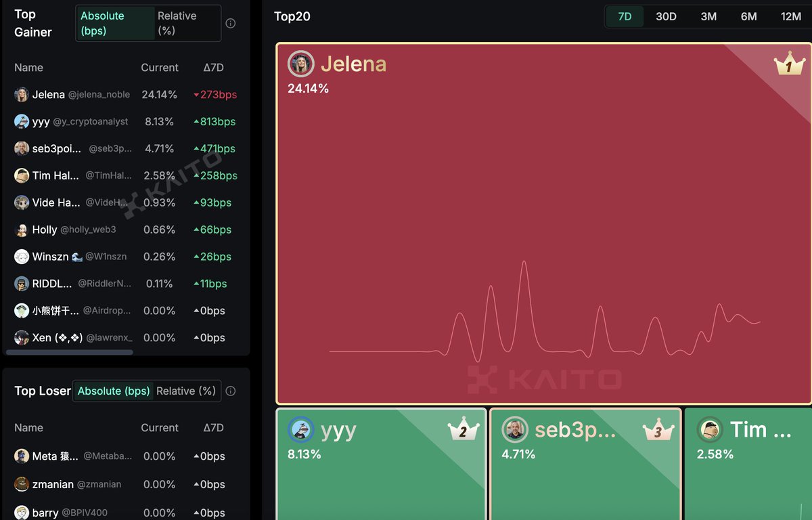Image resolution: width=812 pixels, height=520 pixels.
Task: Open the seb3p... 4.71% treemap tile
Action: point(585,464)
